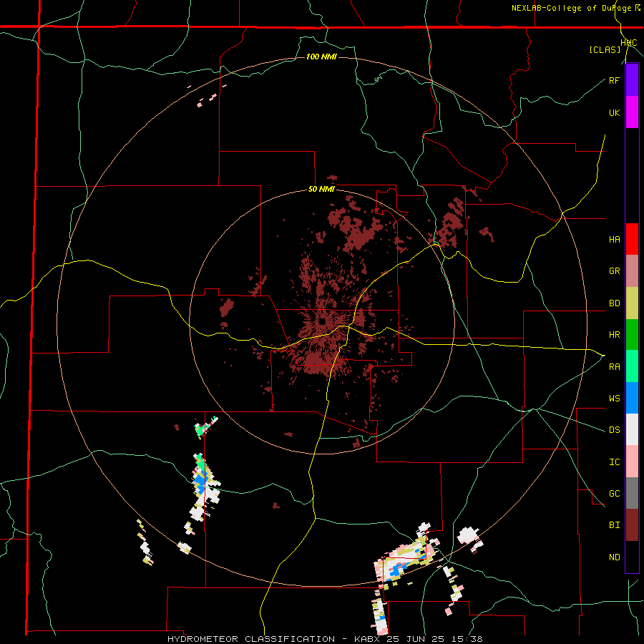Click the UK legend label
Viewport: 644px width, 644px height.
615,112
